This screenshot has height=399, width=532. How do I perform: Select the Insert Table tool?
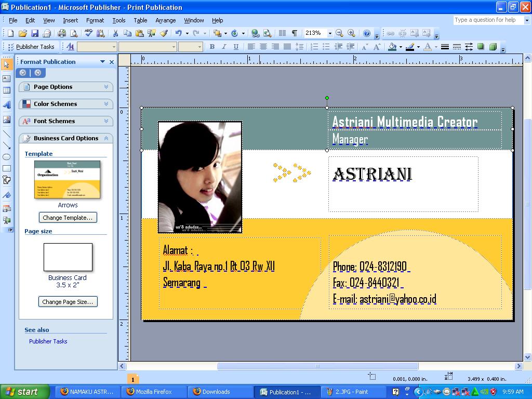[x=6, y=90]
